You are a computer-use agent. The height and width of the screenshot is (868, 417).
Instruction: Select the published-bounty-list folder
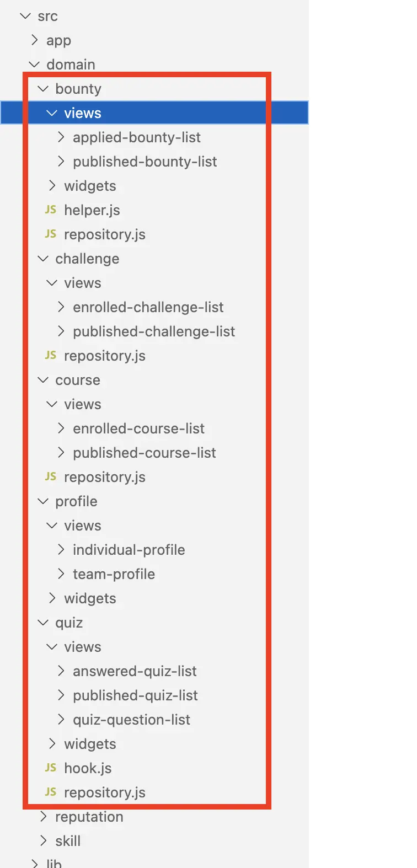pyautogui.click(x=145, y=162)
